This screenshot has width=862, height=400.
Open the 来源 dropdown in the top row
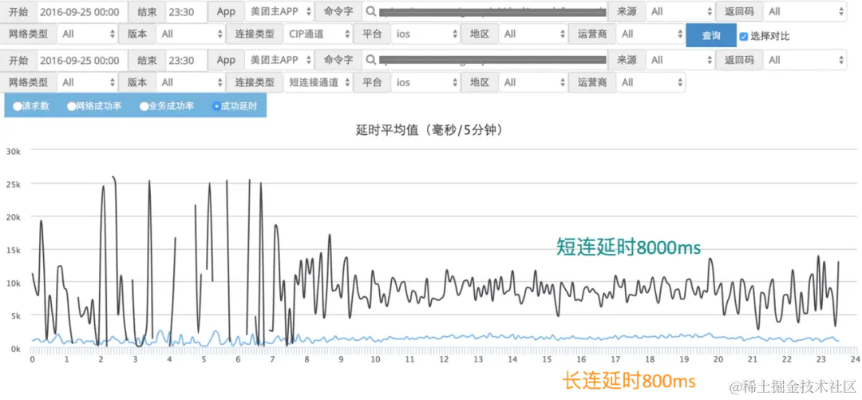(x=679, y=12)
